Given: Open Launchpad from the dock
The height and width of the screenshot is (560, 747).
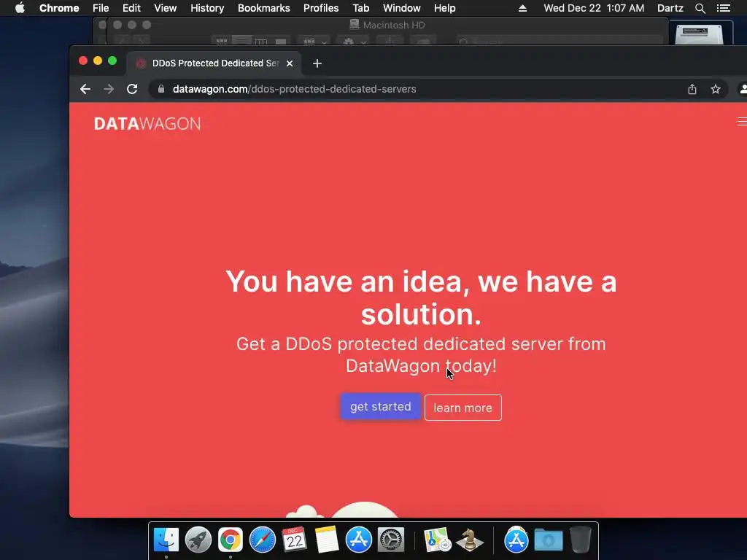Looking at the screenshot, I should 198,540.
